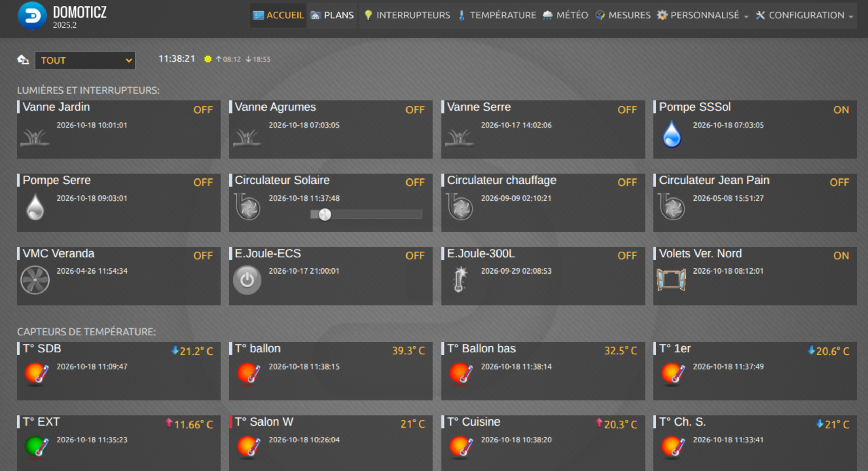Open the Mesures tab
The width and height of the screenshot is (868, 471).
point(623,15)
